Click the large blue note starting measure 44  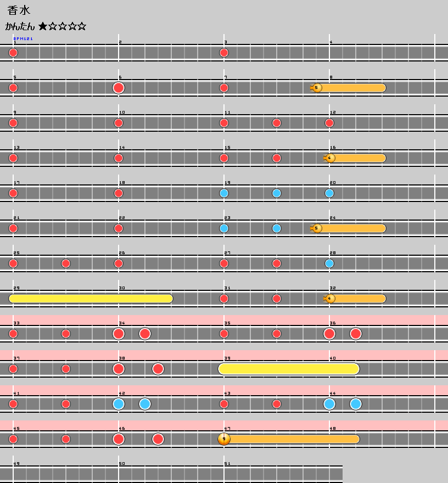click(x=329, y=404)
